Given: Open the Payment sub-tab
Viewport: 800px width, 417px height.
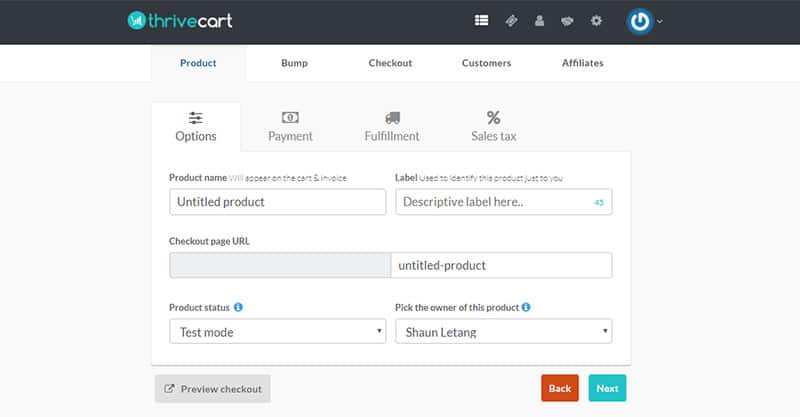Looking at the screenshot, I should coord(290,127).
